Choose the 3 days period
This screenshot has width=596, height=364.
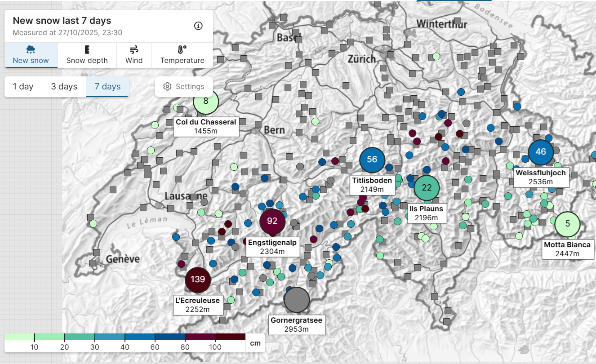click(x=64, y=87)
